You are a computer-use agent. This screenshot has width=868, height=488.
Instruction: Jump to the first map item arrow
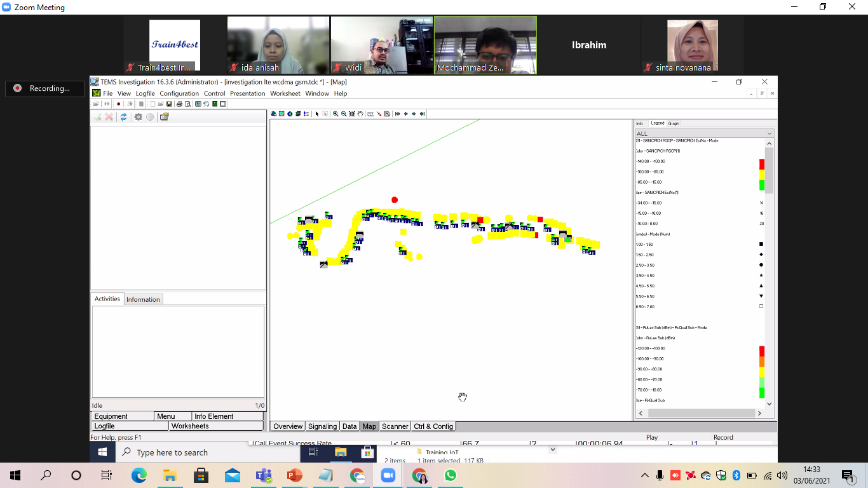point(397,114)
